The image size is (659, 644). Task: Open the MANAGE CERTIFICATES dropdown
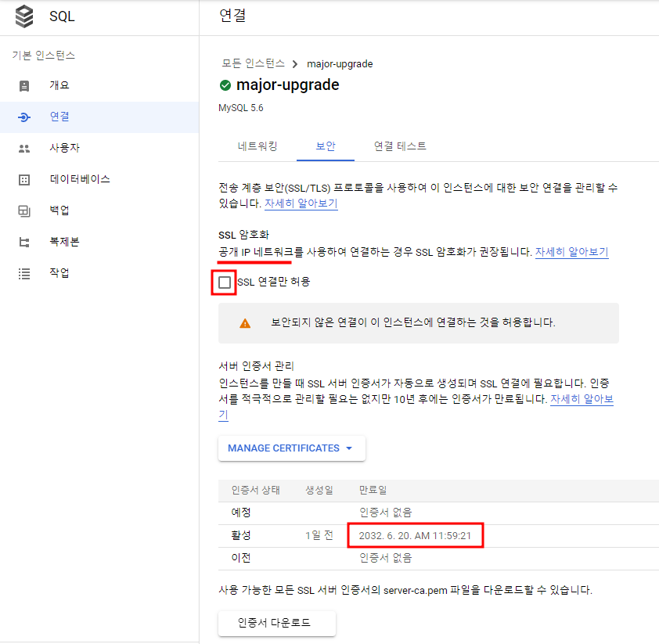[292, 448]
